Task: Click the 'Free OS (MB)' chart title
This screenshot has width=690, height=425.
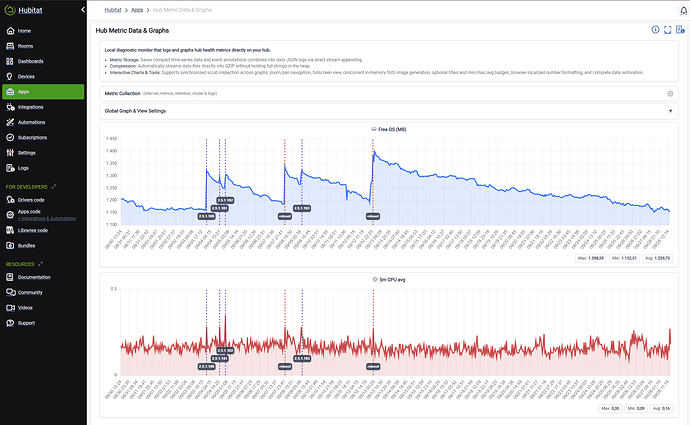Action: [392, 129]
